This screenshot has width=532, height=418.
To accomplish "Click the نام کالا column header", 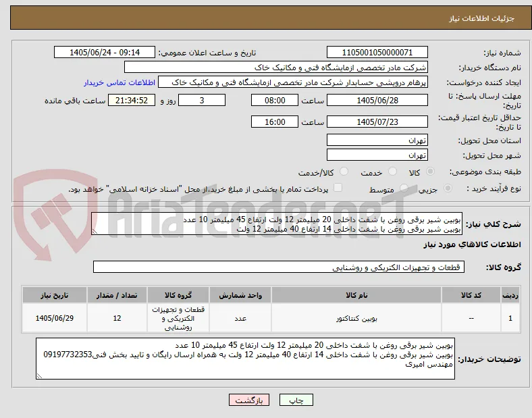I will pyautogui.click(x=356, y=295).
